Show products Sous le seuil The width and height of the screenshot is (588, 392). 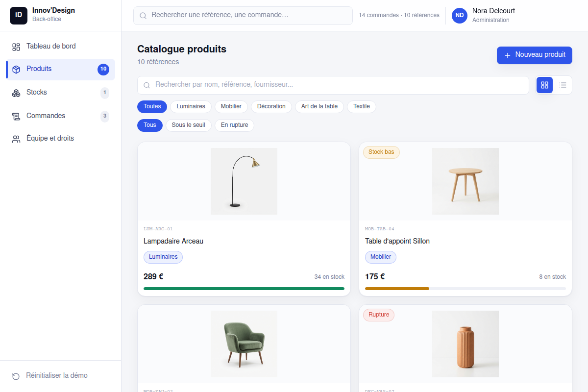[189, 125]
